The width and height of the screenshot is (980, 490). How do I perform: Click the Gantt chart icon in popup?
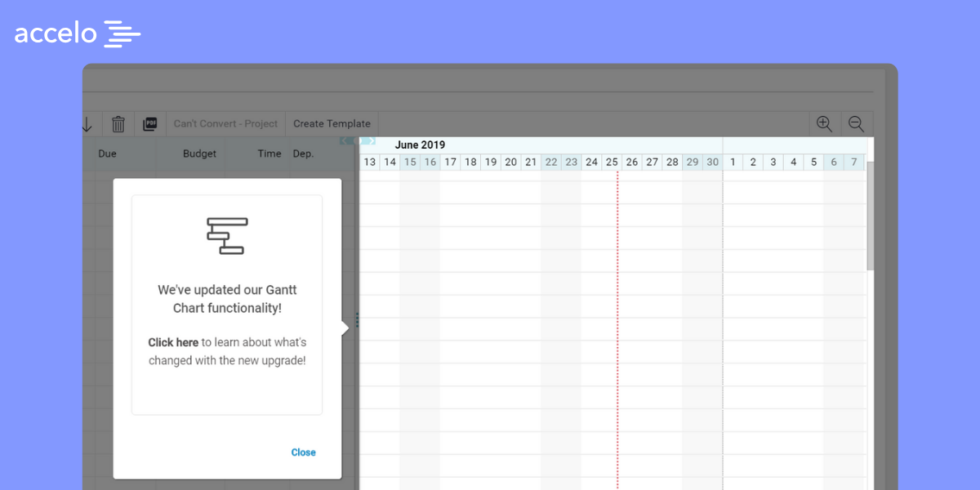tap(227, 235)
